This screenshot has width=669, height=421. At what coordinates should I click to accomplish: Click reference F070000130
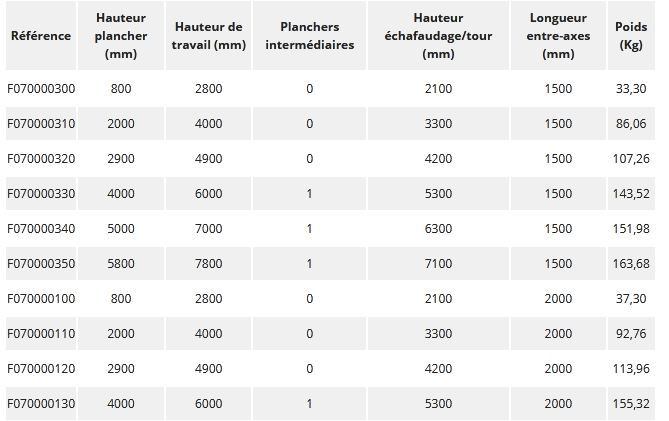point(41,404)
